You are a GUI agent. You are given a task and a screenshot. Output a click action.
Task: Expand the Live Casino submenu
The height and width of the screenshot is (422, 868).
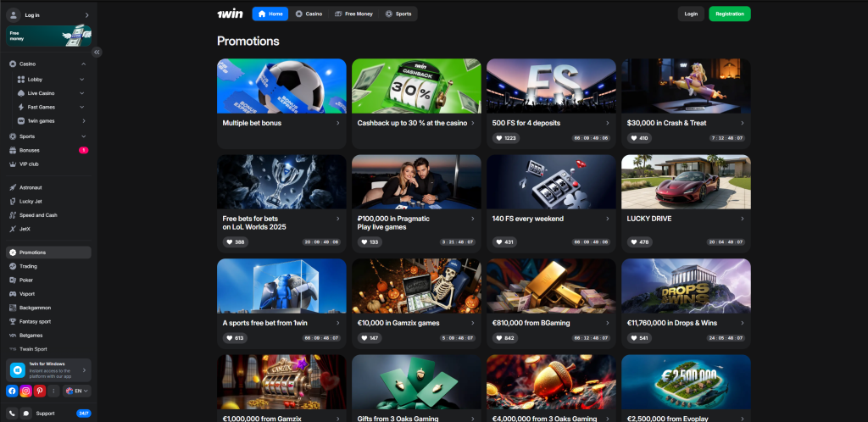[81, 93]
